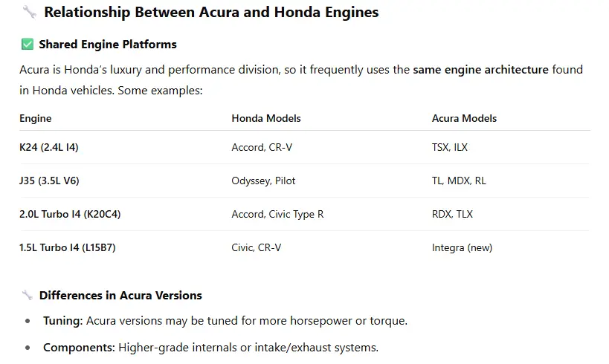Click the TL, MDX, RL cell
The height and width of the screenshot is (364, 609).
click(459, 181)
